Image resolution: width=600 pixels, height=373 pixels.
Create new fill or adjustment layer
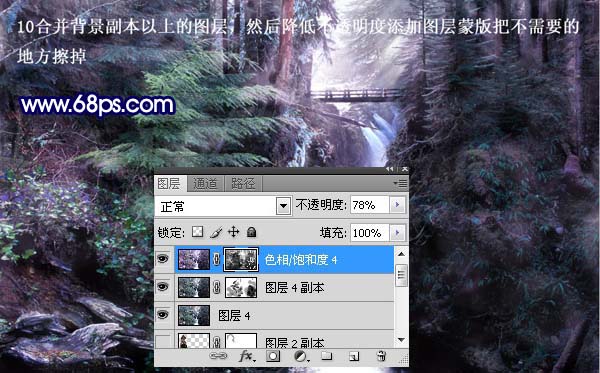click(301, 356)
